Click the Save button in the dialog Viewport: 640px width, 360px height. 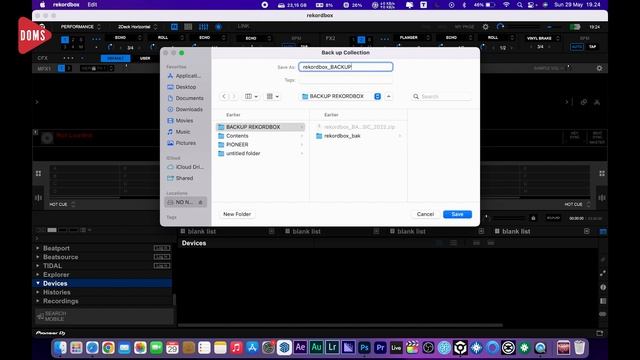457,214
